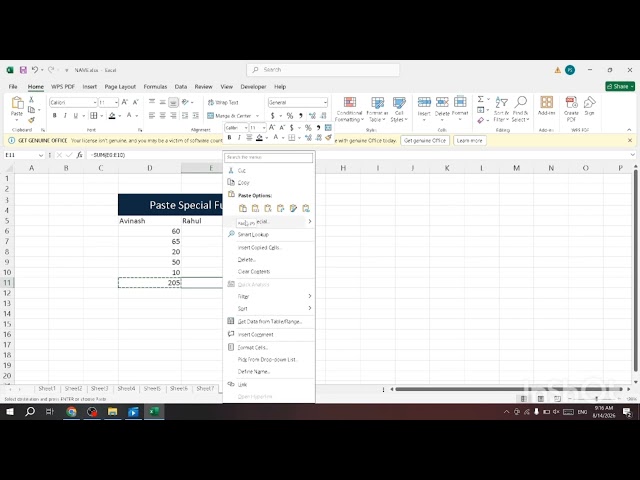Click the AutoSum sigma icon
Image resolution: width=640 pixels, height=480 pixels.
(481, 99)
